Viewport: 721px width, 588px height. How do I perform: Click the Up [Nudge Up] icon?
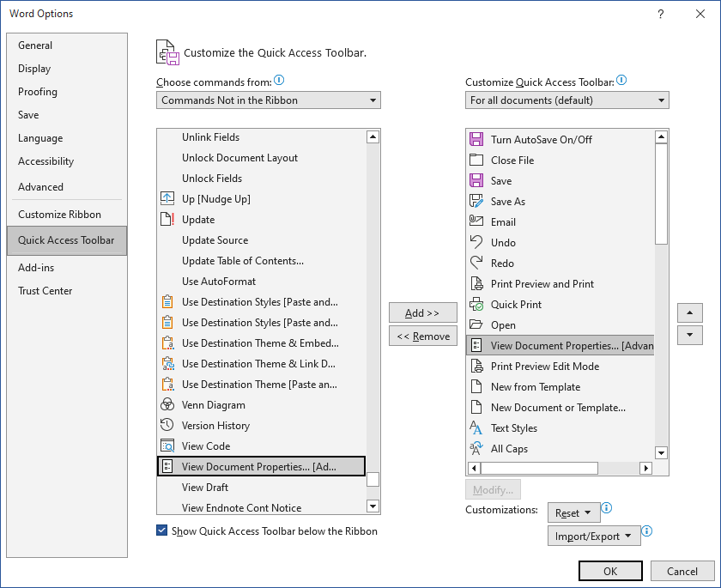(x=167, y=198)
